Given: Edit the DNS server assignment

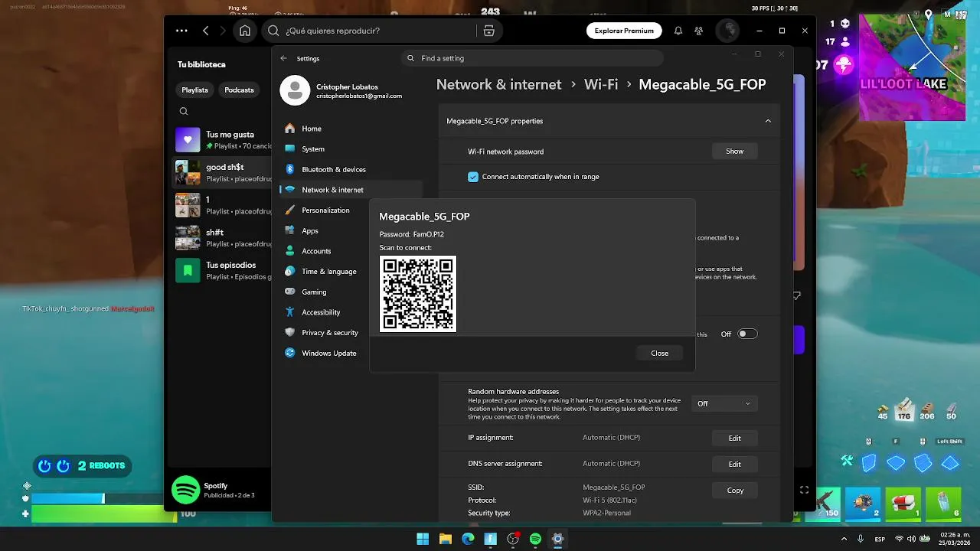Looking at the screenshot, I should [734, 464].
